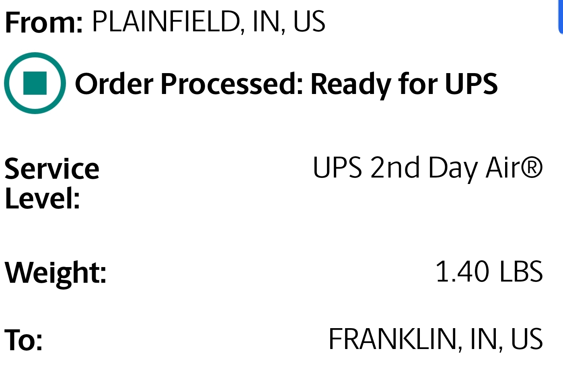Select the PLAINFIELD, IN, US origin text
The image size is (563, 392).
click(x=208, y=22)
